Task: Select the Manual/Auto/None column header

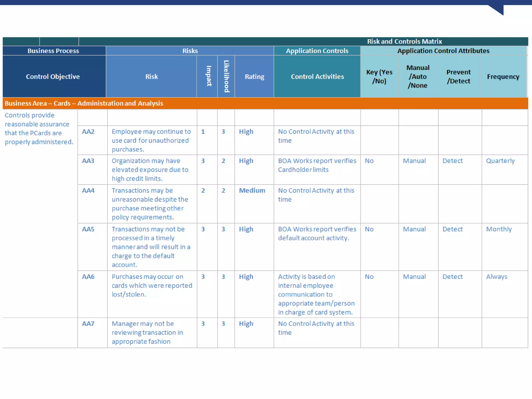Action: tap(418, 77)
